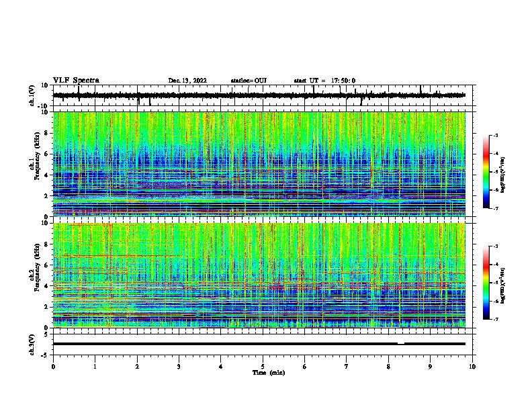Click the "-4" label on ch.2 colorbar

point(495,265)
